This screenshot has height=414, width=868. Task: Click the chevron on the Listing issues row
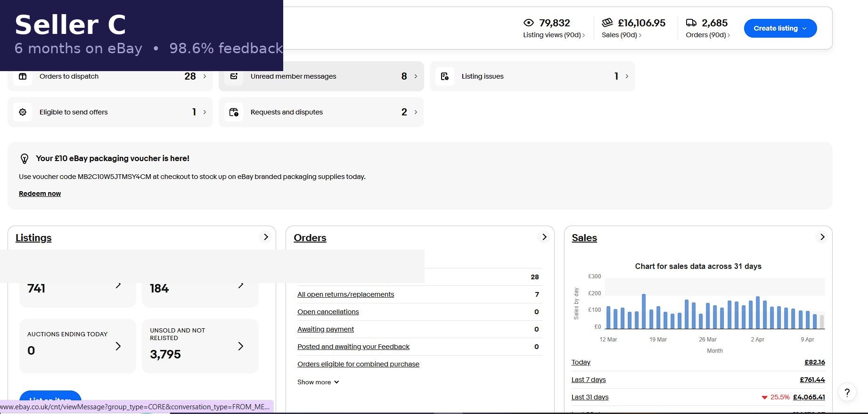627,76
